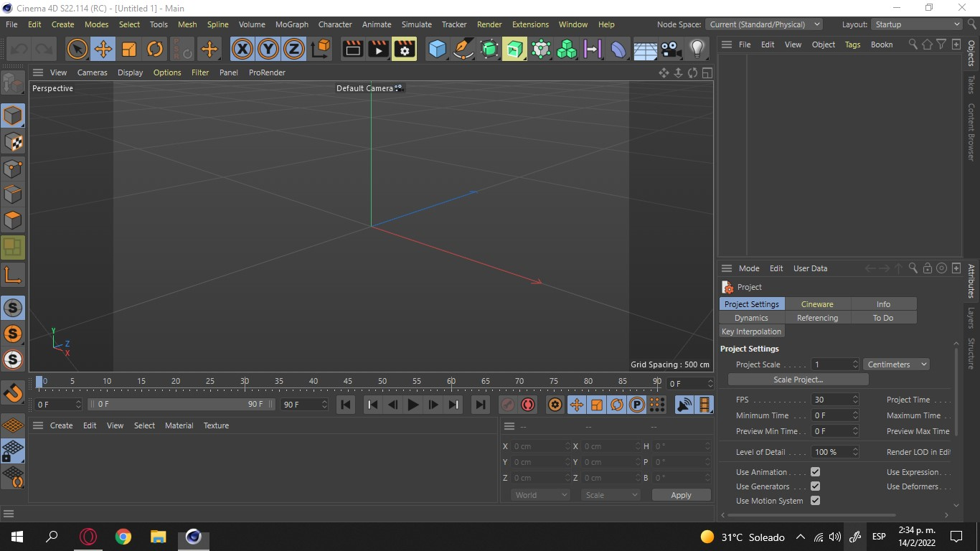Click the Apply button
This screenshot has height=551, width=980.
(x=681, y=495)
